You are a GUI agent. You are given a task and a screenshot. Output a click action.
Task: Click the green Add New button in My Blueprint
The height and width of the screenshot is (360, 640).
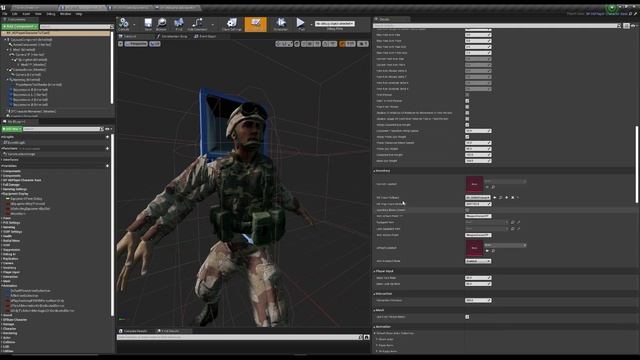12,129
